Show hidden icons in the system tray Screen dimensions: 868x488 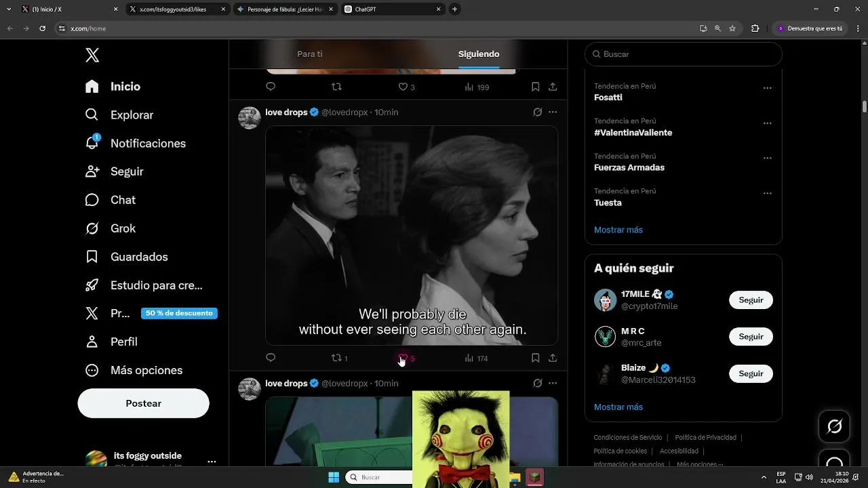coord(764,477)
